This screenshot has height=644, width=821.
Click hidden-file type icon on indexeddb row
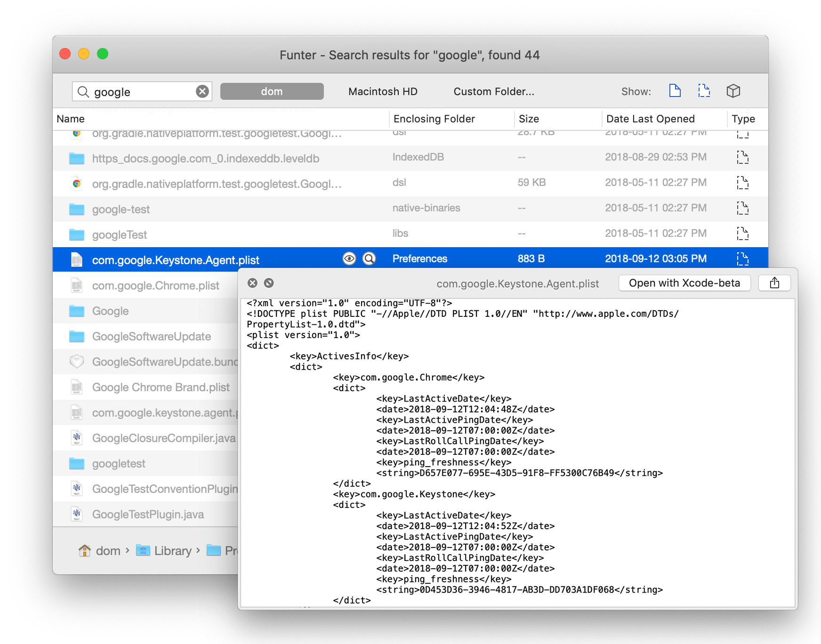point(742,157)
